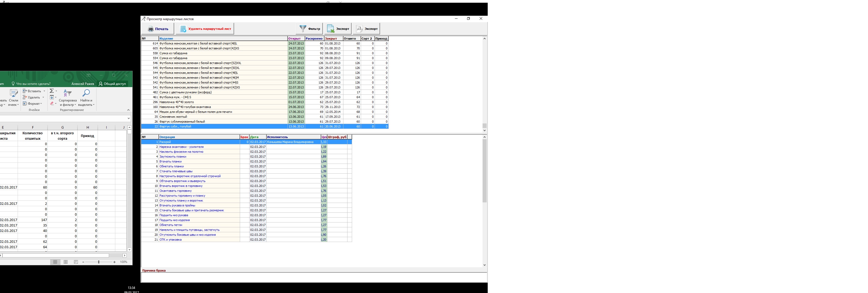Click the Excel Экспорт button
The height and width of the screenshot is (293, 868).
click(338, 29)
